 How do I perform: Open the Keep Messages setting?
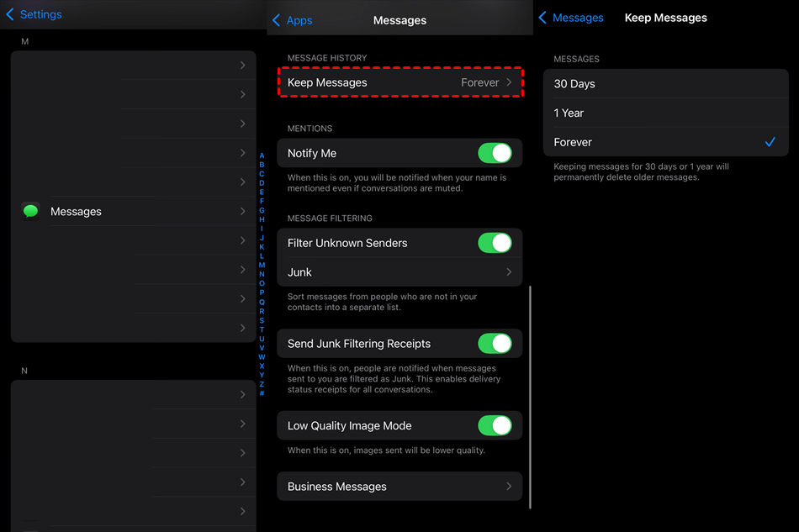click(x=400, y=82)
